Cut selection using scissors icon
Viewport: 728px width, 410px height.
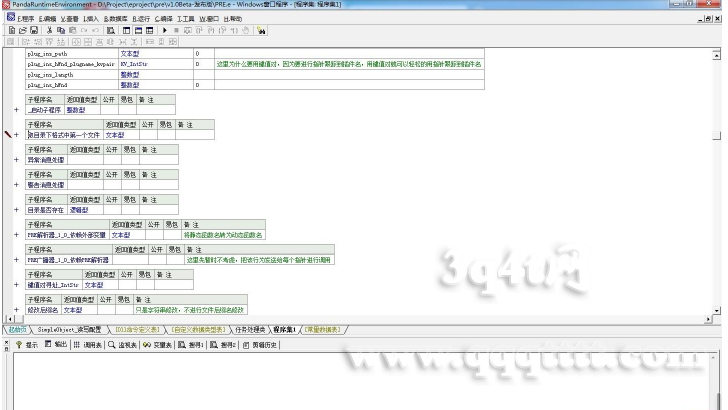(x=49, y=30)
